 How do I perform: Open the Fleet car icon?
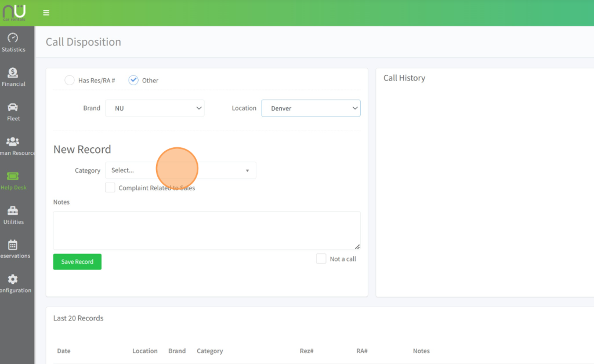tap(13, 107)
